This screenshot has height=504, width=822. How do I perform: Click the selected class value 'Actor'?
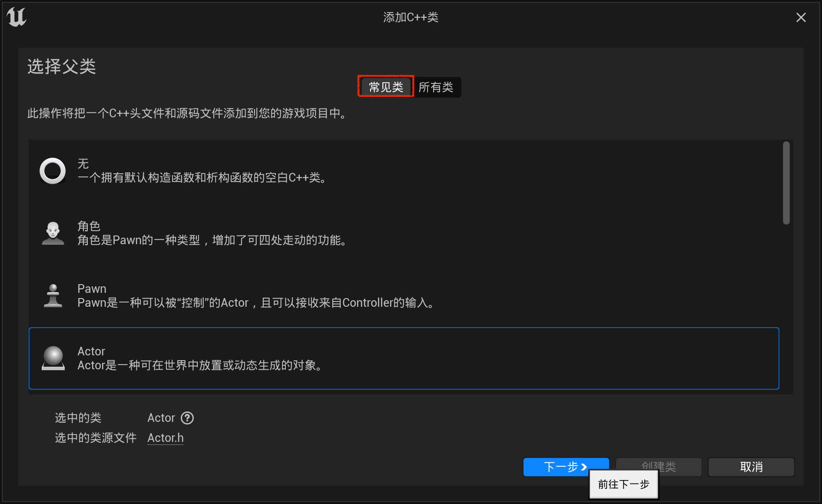[x=161, y=418]
